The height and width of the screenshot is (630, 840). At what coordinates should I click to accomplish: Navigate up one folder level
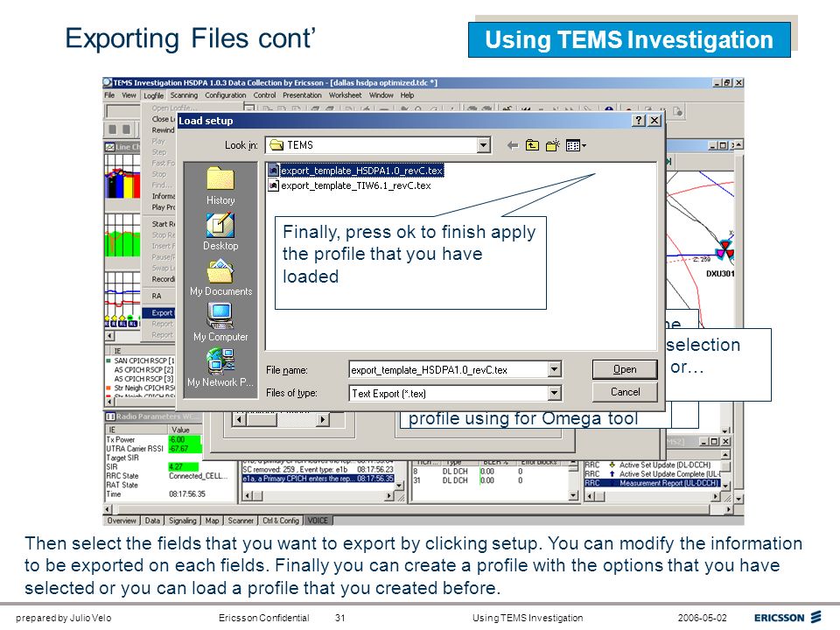coord(532,145)
